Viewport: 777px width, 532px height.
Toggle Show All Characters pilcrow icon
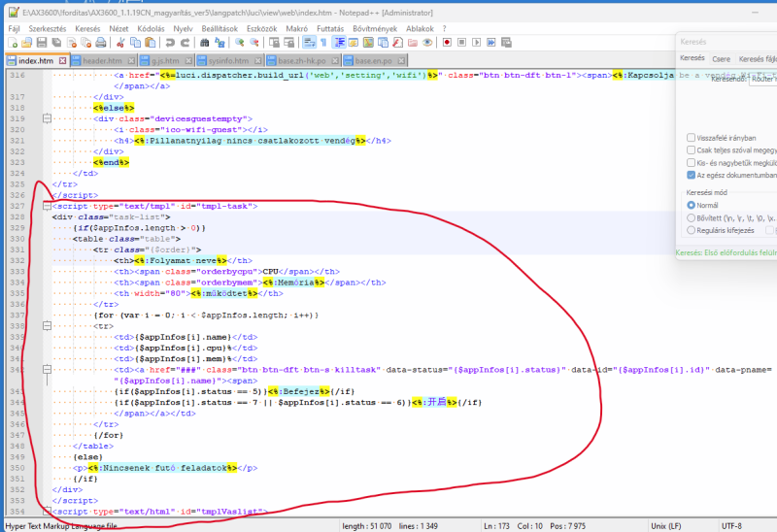point(323,43)
